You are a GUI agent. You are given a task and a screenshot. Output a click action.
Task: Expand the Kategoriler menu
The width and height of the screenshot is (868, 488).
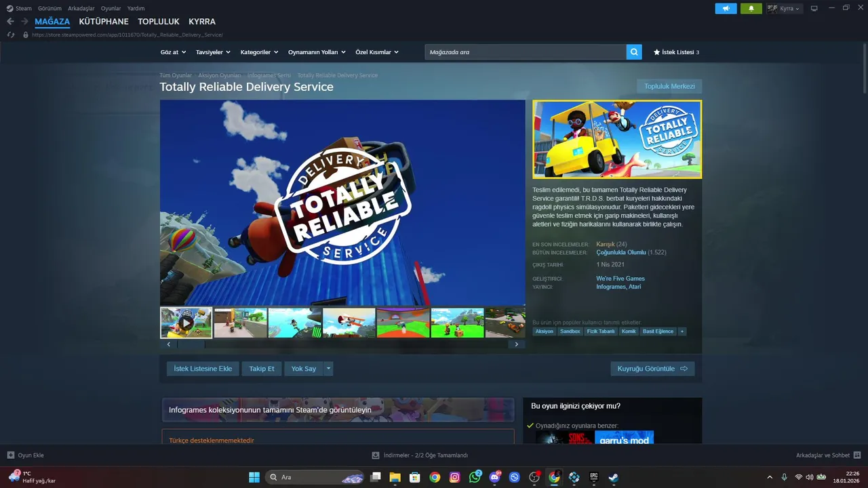259,52
